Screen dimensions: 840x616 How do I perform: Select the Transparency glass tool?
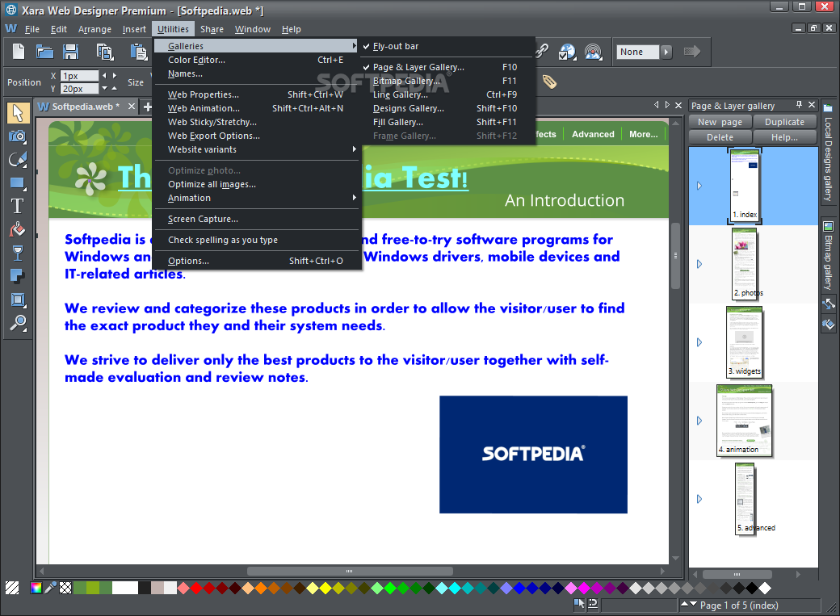pos(18,253)
